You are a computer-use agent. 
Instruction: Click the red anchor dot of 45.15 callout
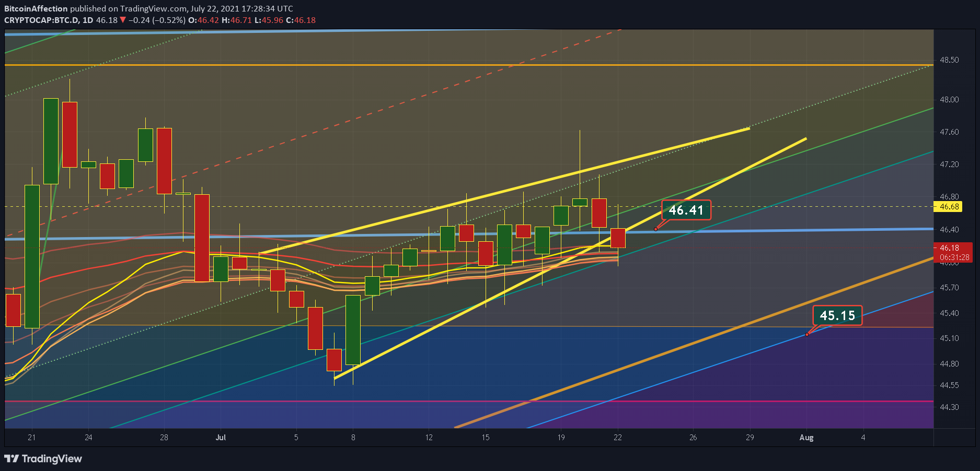click(x=807, y=334)
